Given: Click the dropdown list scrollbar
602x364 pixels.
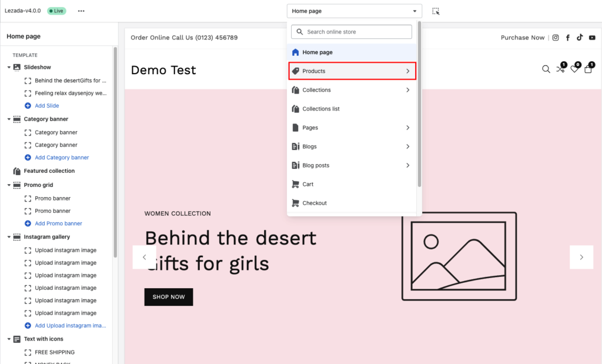Looking at the screenshot, I should 419,105.
